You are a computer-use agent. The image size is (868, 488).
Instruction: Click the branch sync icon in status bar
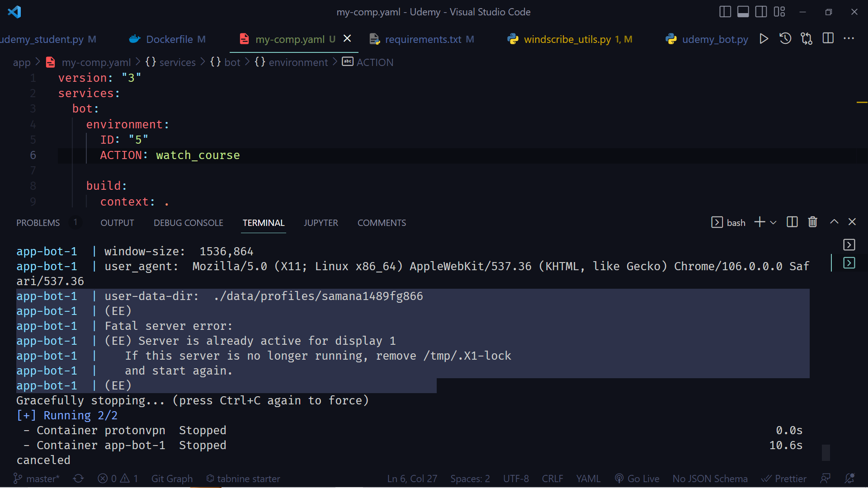point(78,479)
